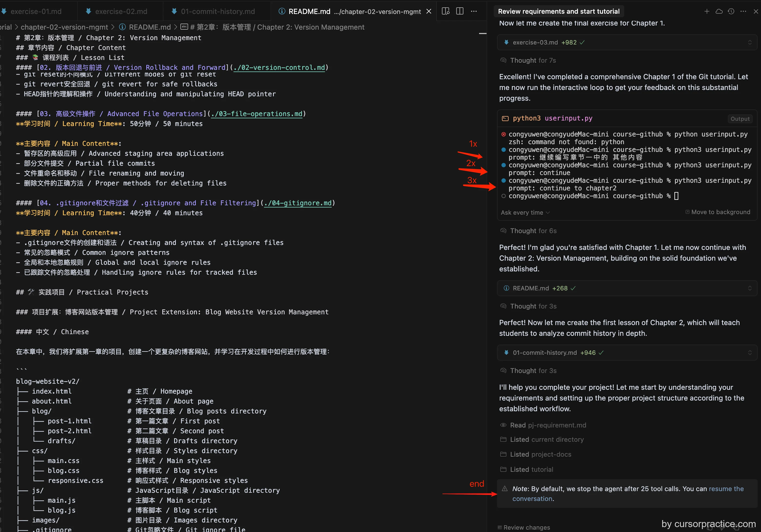Switch to exercise-02.md tab
Viewport: 761px width, 532px height.
pyautogui.click(x=121, y=11)
